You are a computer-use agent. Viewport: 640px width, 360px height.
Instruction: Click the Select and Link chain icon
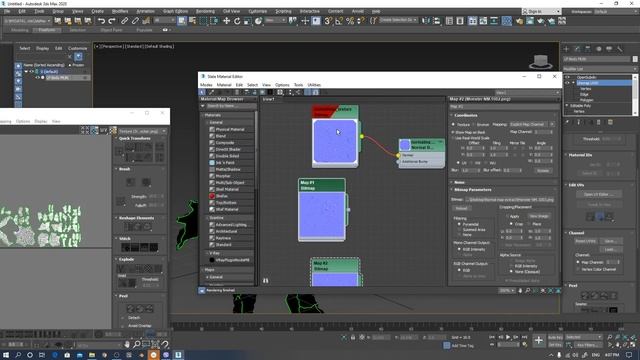(x=124, y=20)
